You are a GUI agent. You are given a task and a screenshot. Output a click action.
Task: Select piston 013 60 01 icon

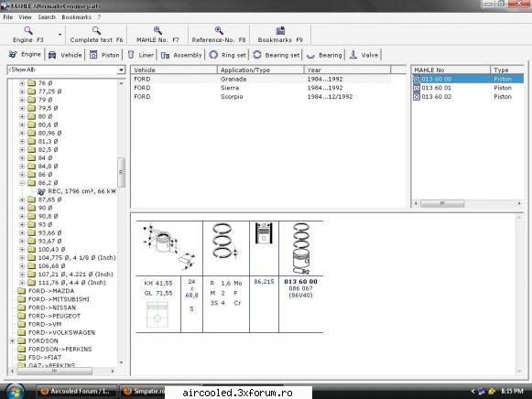pyautogui.click(x=417, y=88)
